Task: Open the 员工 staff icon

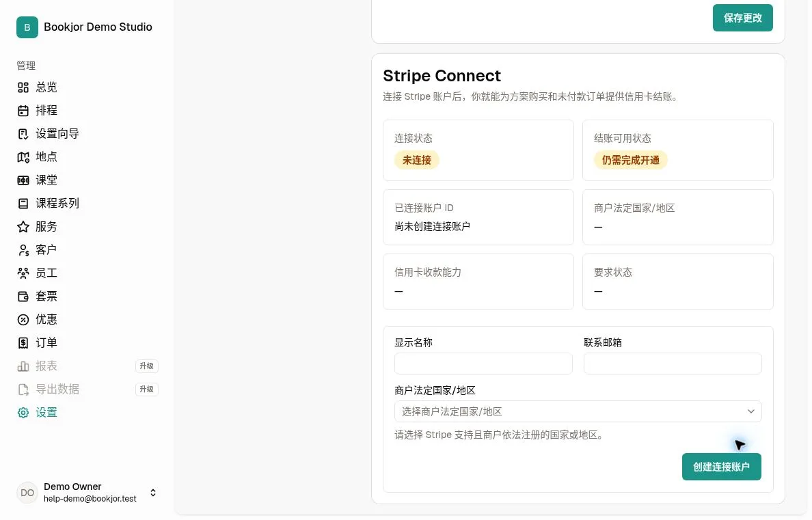Action: click(23, 273)
